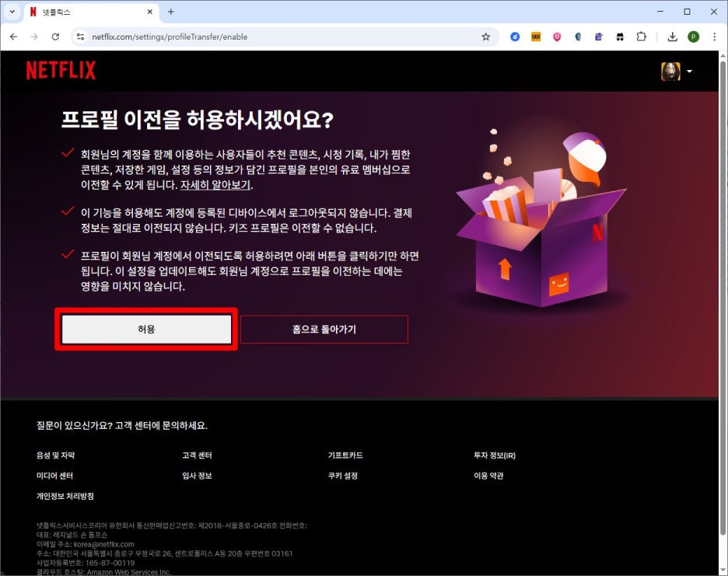The image size is (728, 576).
Task: Close the 넷플릭스 tab
Action: coord(149,12)
